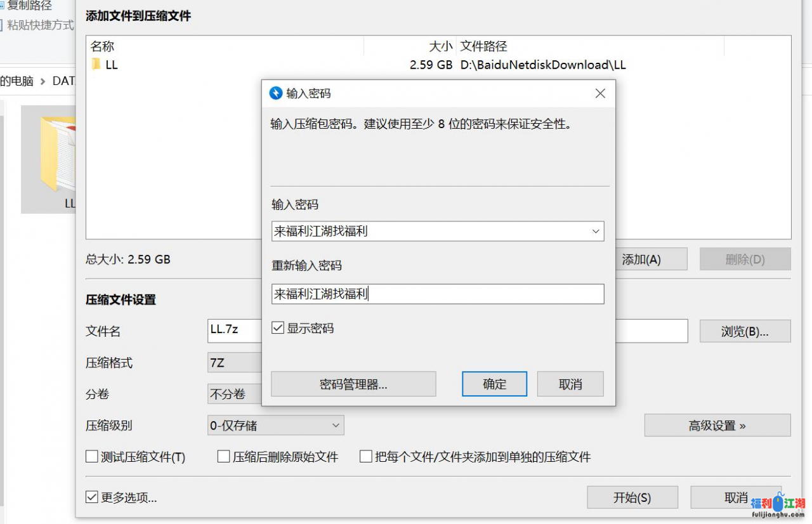812x524 pixels.
Task: Uncheck the more options checkbox
Action: tap(92, 497)
